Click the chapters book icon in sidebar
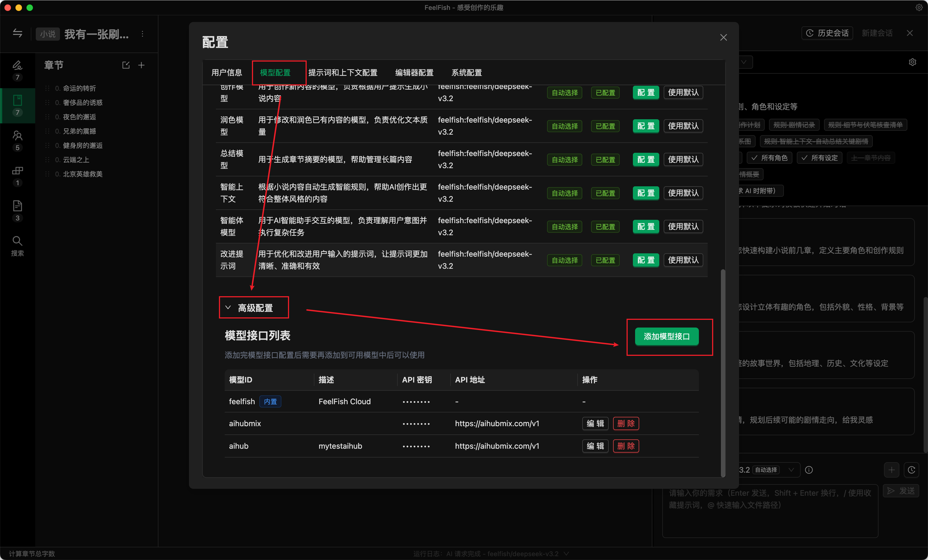 [x=17, y=101]
